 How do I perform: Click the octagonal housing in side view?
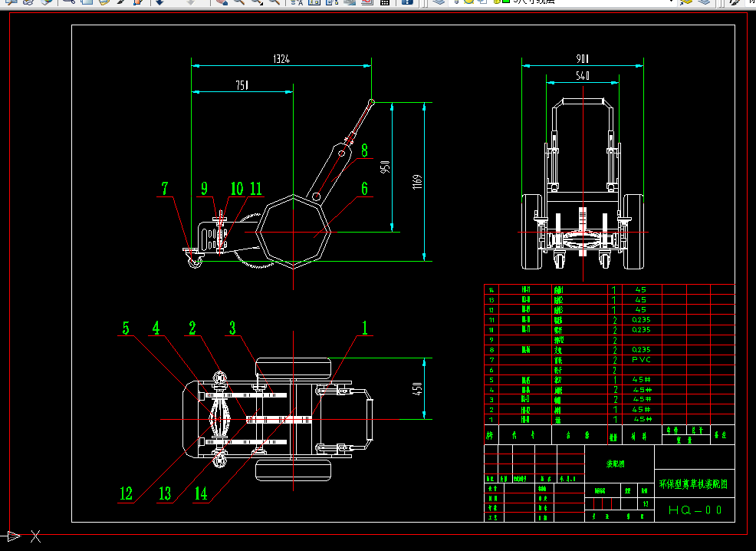coord(293,232)
